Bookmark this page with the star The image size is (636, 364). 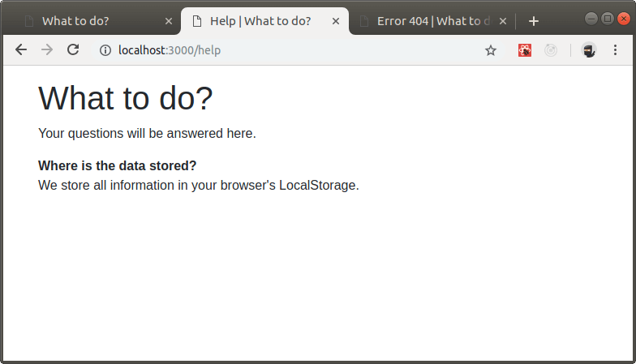pos(491,50)
